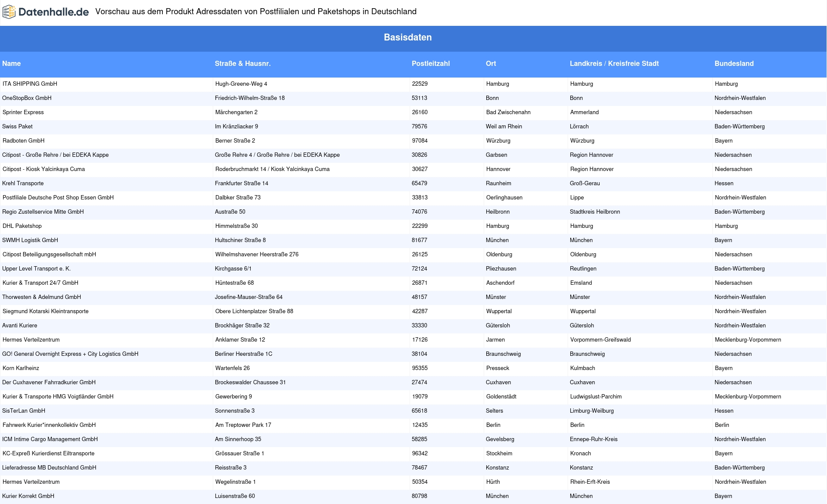Select the Basisdaten table heading

[407, 37]
